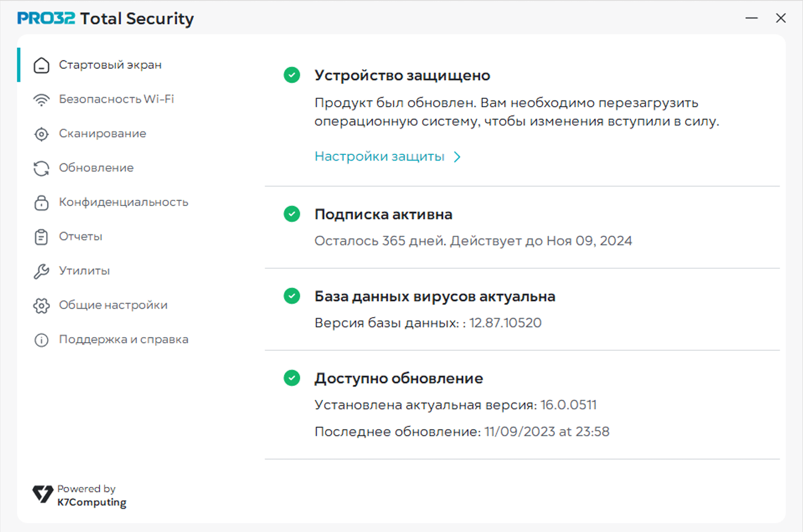803x532 pixels.
Task: Click the clipboard icon beside Отчеты
Action: coord(41,237)
